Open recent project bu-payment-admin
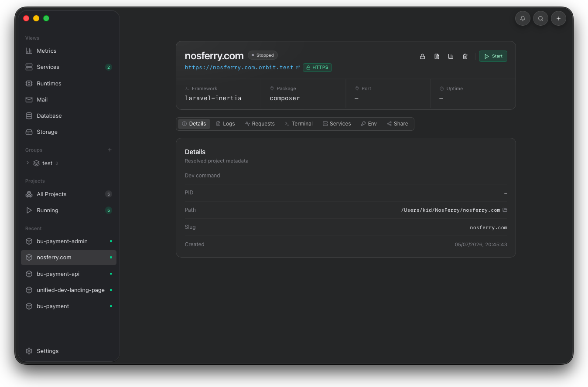 (x=69, y=241)
